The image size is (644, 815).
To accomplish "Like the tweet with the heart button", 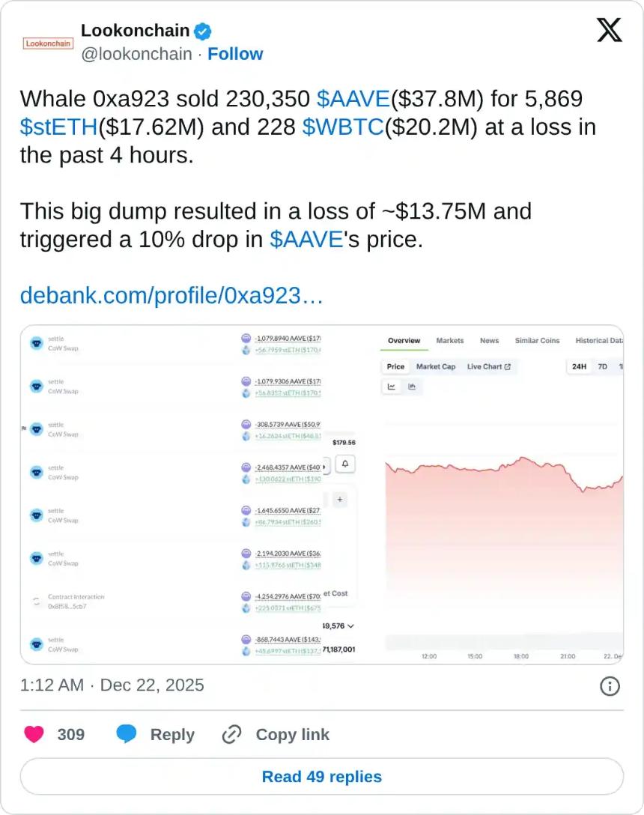I will (x=32, y=734).
